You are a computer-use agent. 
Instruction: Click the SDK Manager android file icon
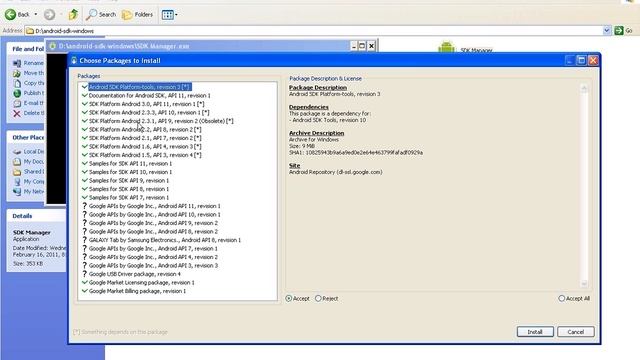pyautogui.click(x=446, y=47)
